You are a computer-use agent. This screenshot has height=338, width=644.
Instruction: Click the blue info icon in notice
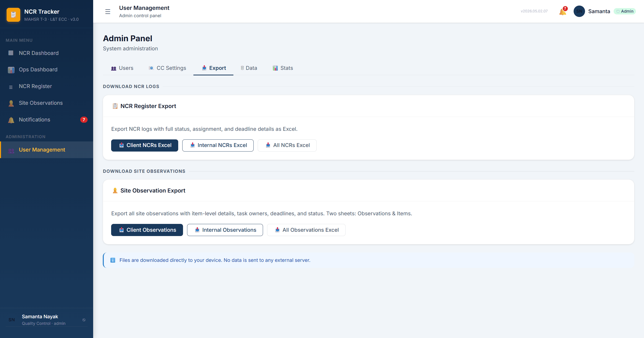(113, 260)
